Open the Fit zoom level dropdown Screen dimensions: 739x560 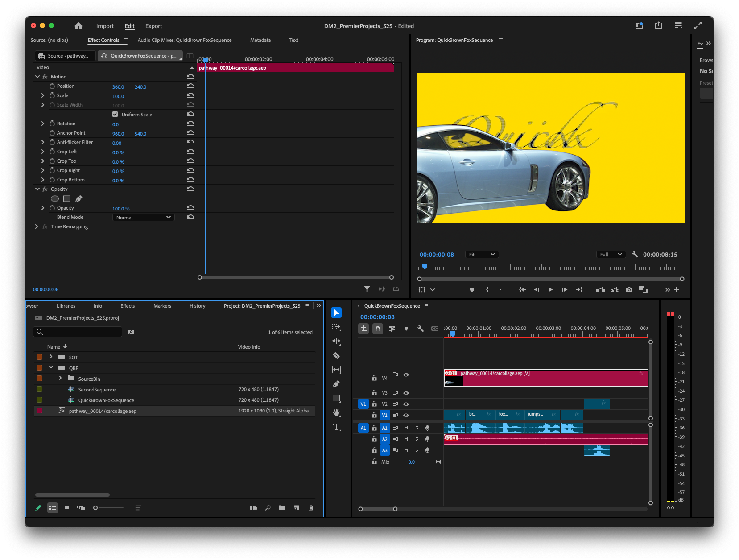click(x=481, y=255)
